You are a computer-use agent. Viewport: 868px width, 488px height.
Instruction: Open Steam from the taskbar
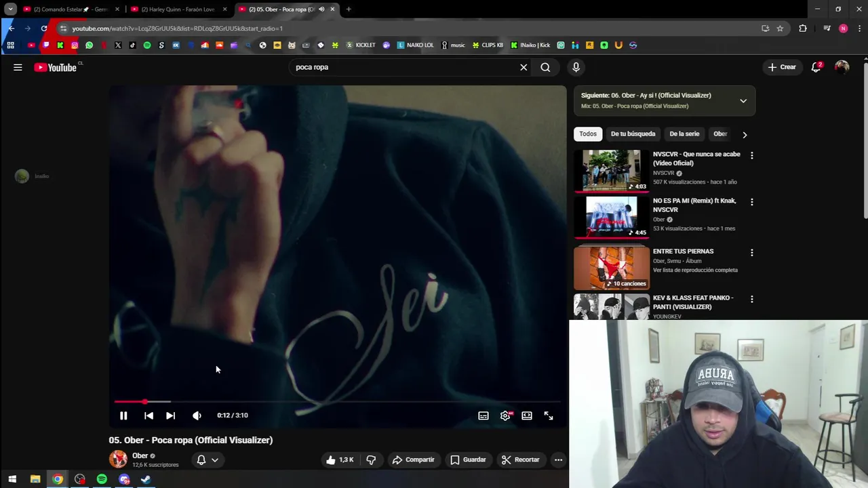point(146,480)
